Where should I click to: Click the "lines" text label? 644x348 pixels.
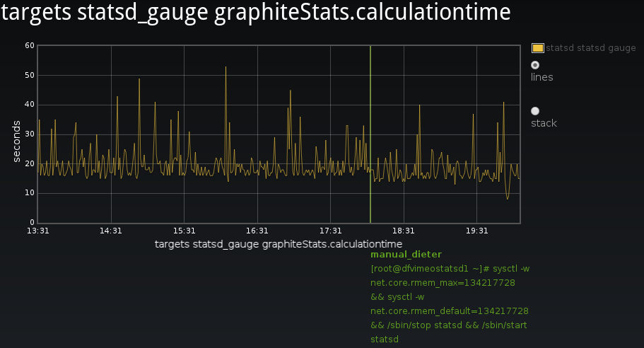tap(542, 77)
